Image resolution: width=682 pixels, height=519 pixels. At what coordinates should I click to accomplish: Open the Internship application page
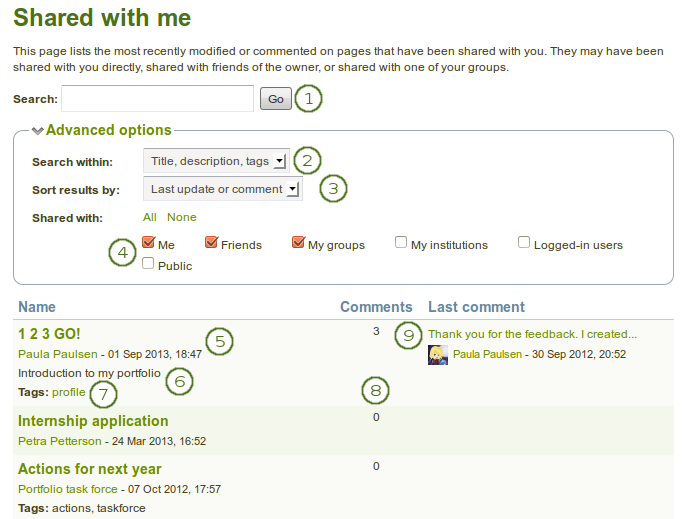93,421
